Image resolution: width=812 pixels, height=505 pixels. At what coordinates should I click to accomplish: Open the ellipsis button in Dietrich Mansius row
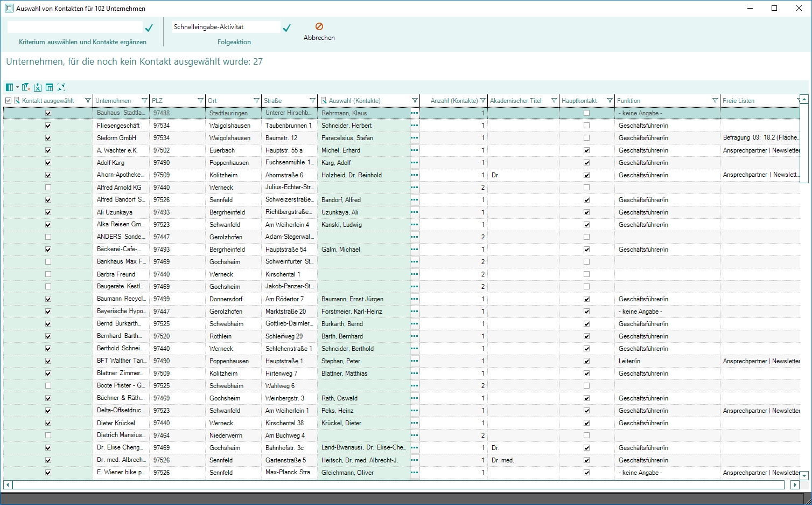click(414, 435)
